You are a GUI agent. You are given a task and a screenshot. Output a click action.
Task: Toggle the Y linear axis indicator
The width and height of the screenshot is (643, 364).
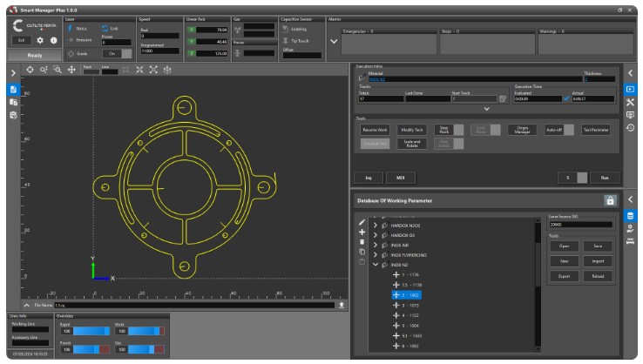pyautogui.click(x=192, y=42)
